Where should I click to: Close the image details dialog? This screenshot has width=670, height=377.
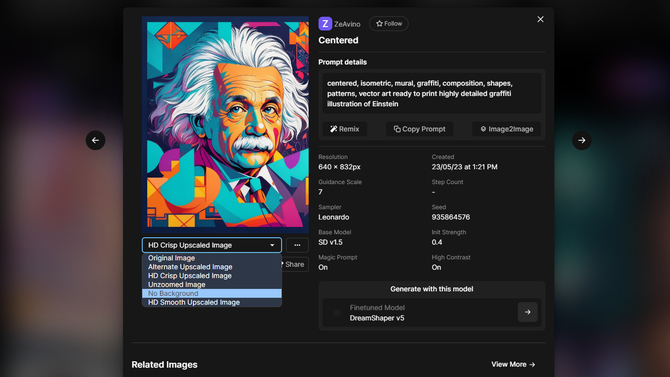pyautogui.click(x=540, y=19)
